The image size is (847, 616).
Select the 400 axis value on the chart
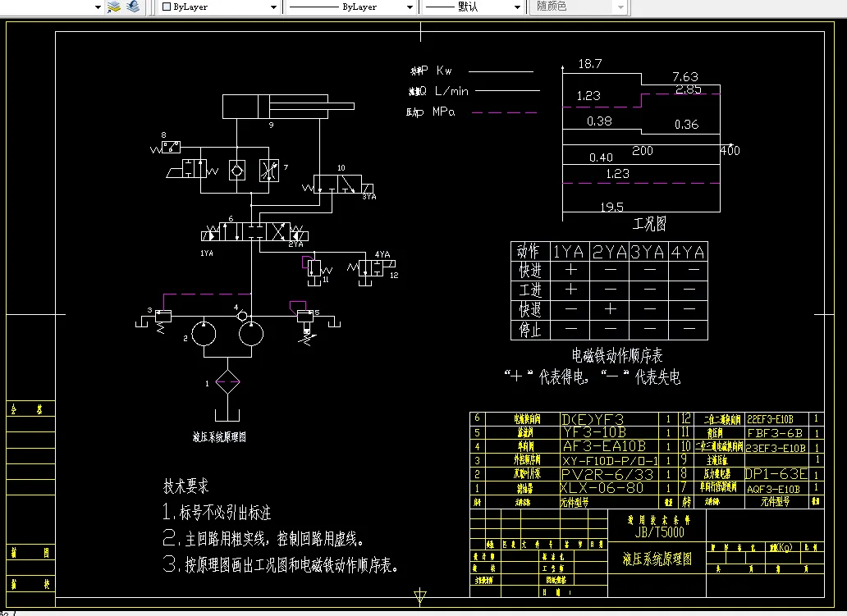[730, 151]
